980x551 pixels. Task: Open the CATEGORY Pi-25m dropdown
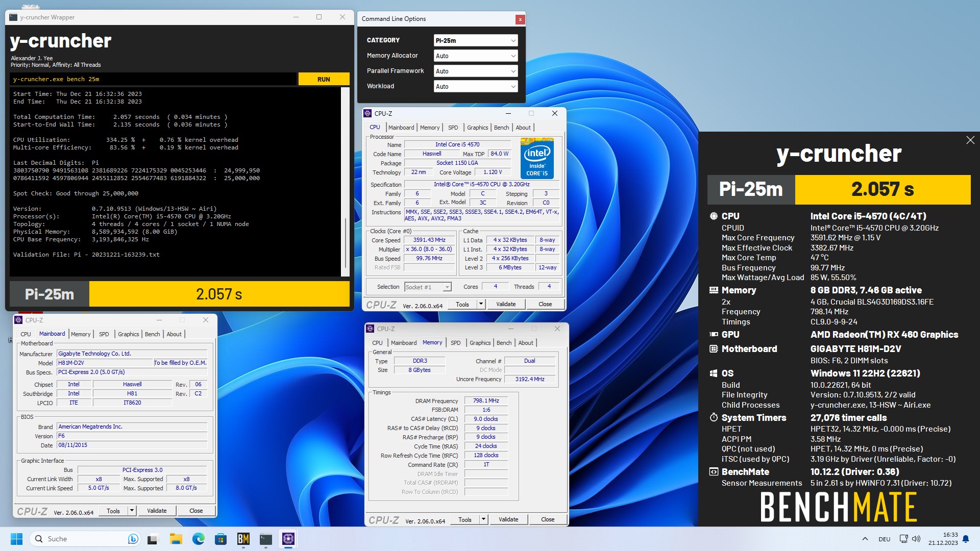point(475,40)
